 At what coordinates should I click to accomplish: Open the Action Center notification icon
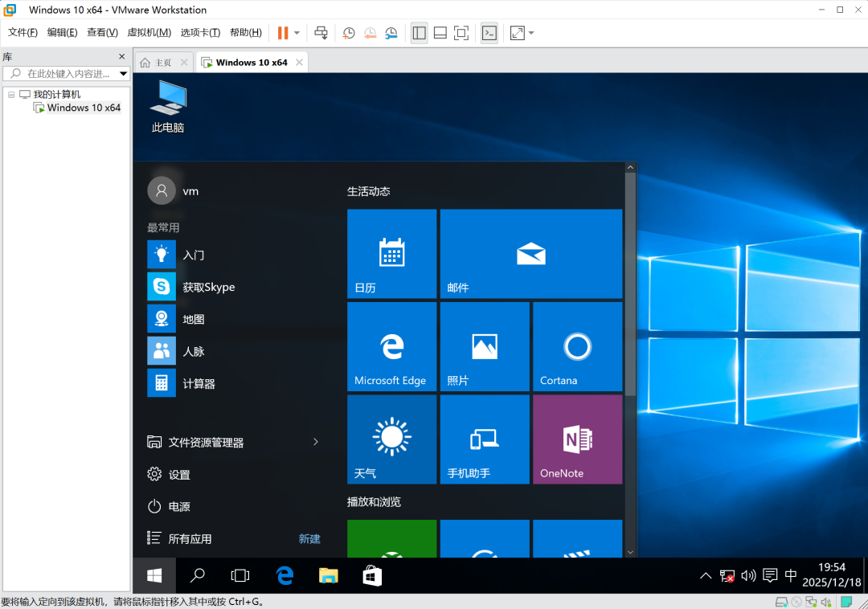pyautogui.click(x=770, y=576)
